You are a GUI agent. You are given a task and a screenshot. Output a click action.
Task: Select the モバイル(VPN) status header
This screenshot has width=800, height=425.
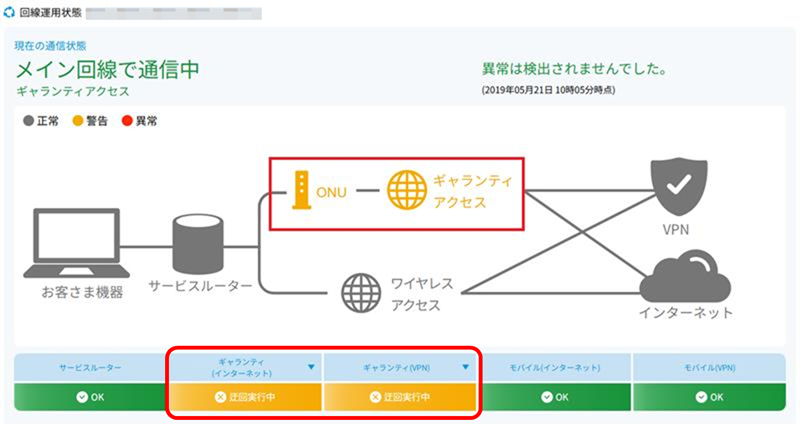tap(708, 367)
